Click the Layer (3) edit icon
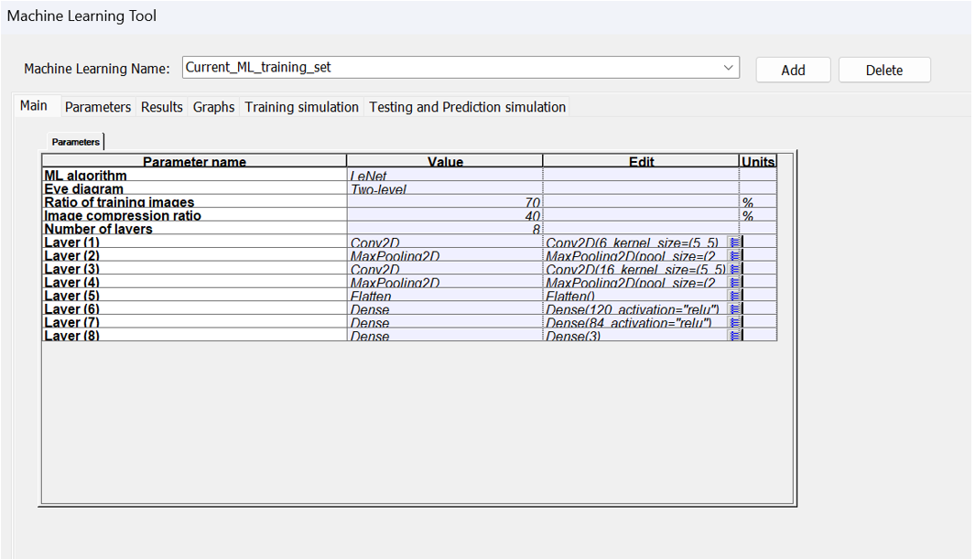 (x=733, y=269)
